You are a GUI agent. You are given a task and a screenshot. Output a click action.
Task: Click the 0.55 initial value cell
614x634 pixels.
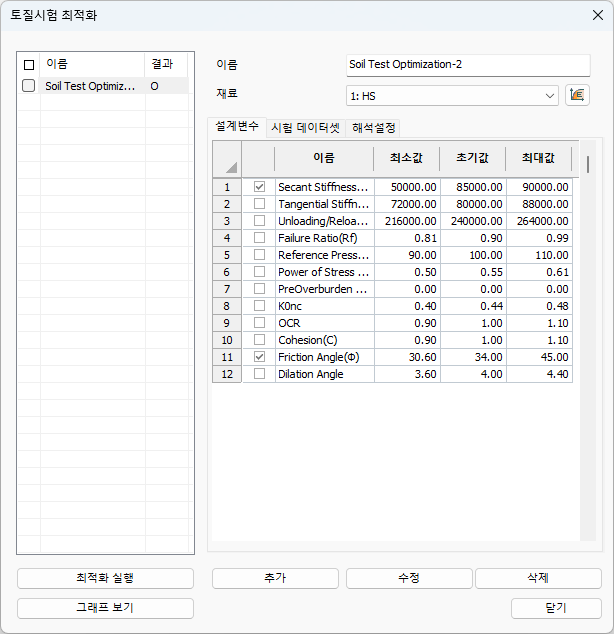tap(473, 272)
